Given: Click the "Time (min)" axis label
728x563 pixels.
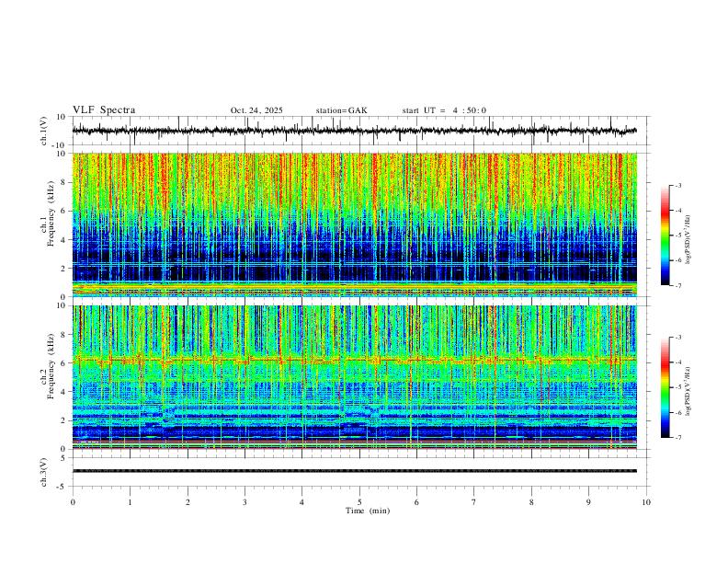Looking at the screenshot, I should (368, 511).
